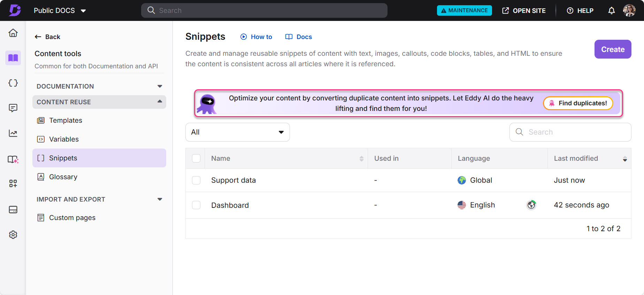
Task: Open the Settings gear icon in left rail
Action: [13, 235]
